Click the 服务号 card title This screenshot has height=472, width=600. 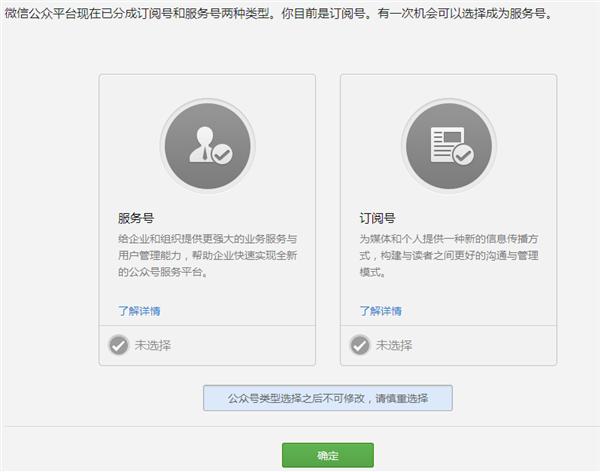[x=135, y=217]
